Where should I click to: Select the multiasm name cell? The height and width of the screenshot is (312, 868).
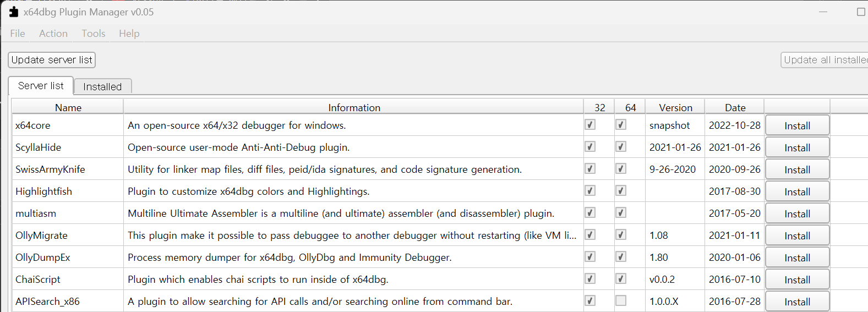tap(68, 214)
